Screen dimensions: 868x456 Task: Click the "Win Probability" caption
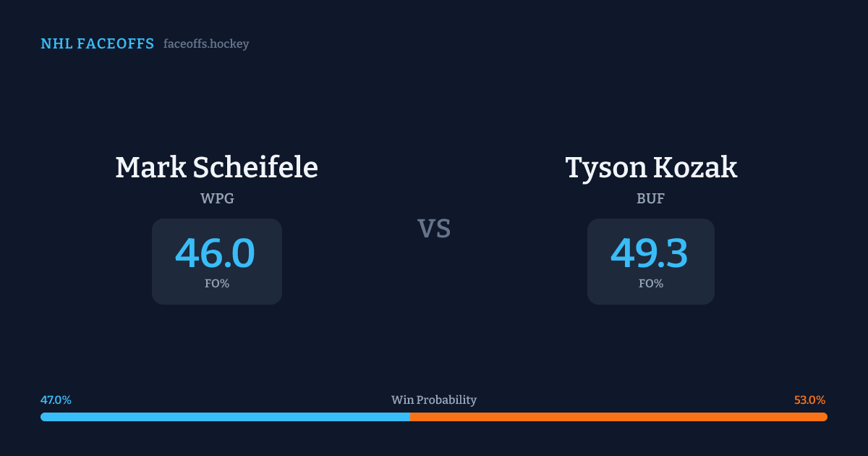[x=434, y=400]
